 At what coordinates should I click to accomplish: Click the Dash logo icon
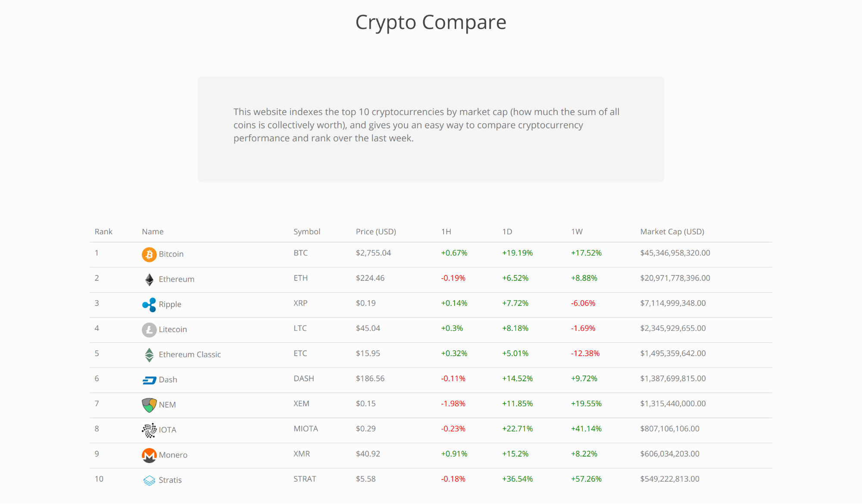[x=149, y=380]
